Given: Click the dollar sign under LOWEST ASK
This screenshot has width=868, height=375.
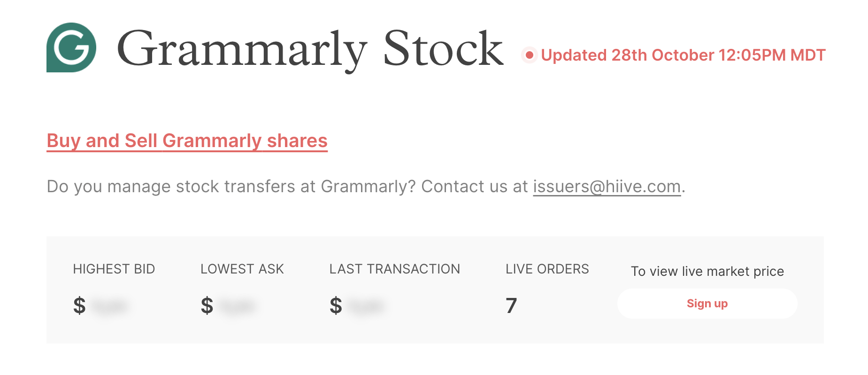Looking at the screenshot, I should point(207,305).
